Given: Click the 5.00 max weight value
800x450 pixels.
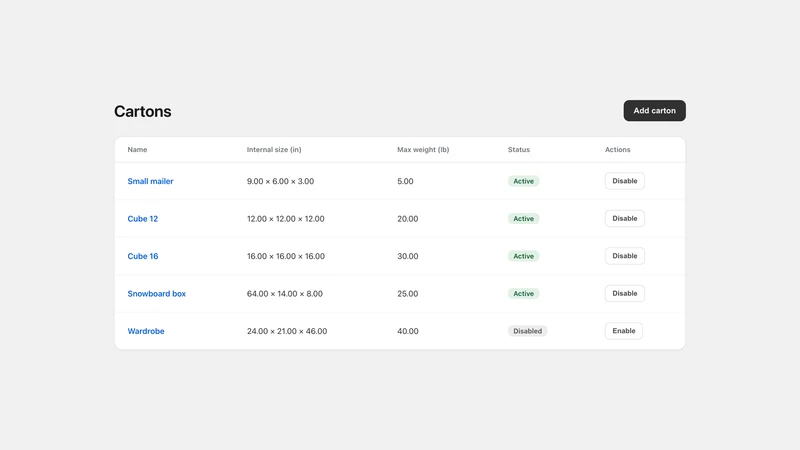Looking at the screenshot, I should point(405,181).
